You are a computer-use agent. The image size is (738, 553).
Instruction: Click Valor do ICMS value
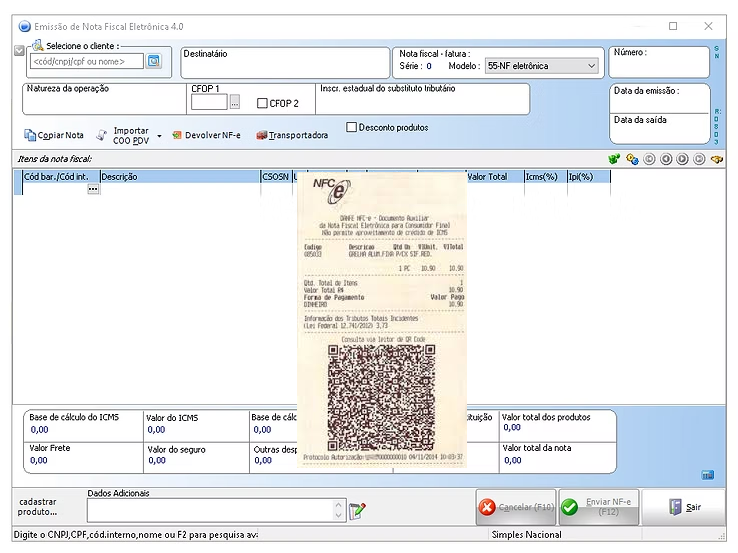tap(156, 429)
